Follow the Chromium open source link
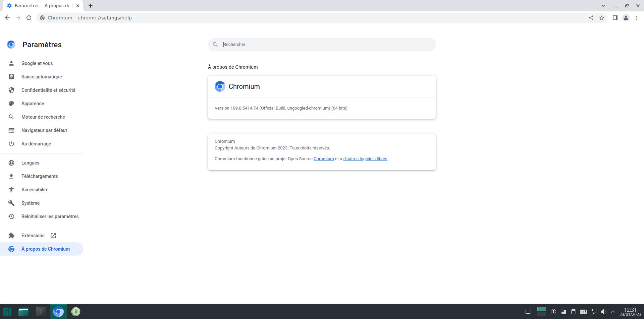This screenshot has height=319, width=644. pos(323,159)
